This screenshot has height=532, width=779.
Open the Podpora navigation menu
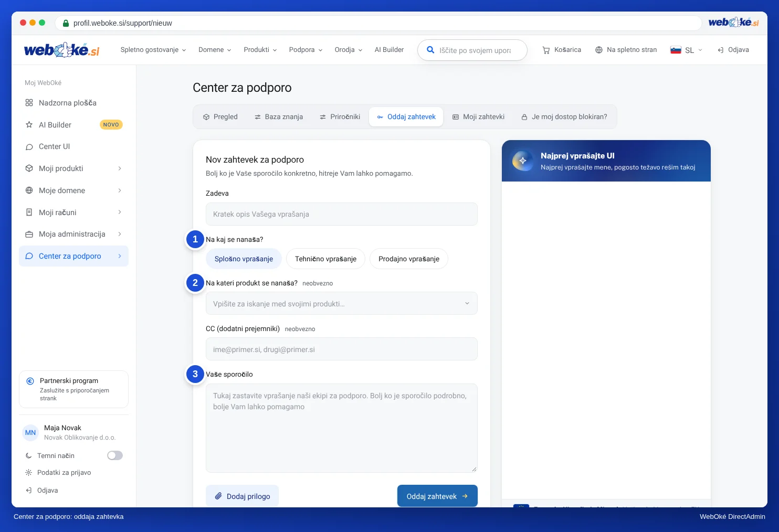[x=306, y=50]
